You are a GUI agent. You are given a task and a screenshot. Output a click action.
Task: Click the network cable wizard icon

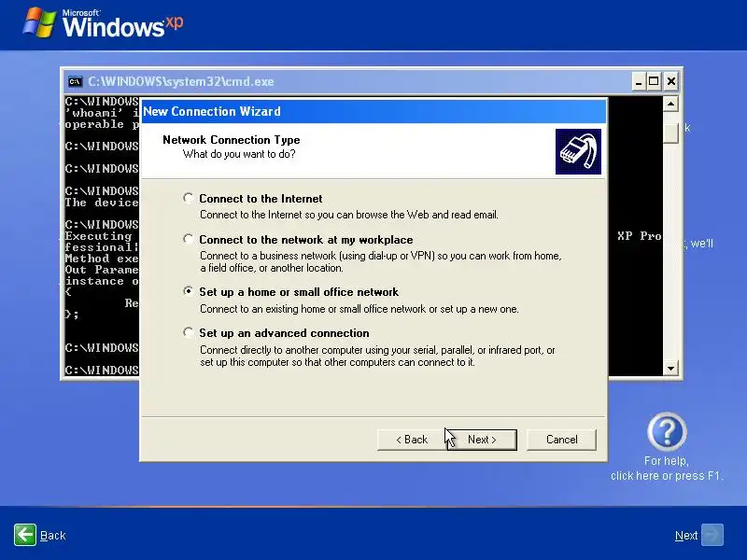click(x=578, y=151)
